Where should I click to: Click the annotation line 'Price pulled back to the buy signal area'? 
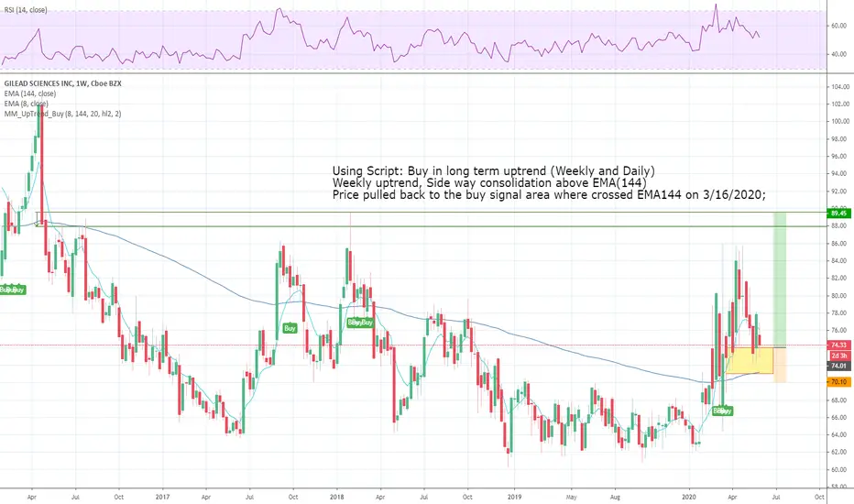tap(549, 194)
